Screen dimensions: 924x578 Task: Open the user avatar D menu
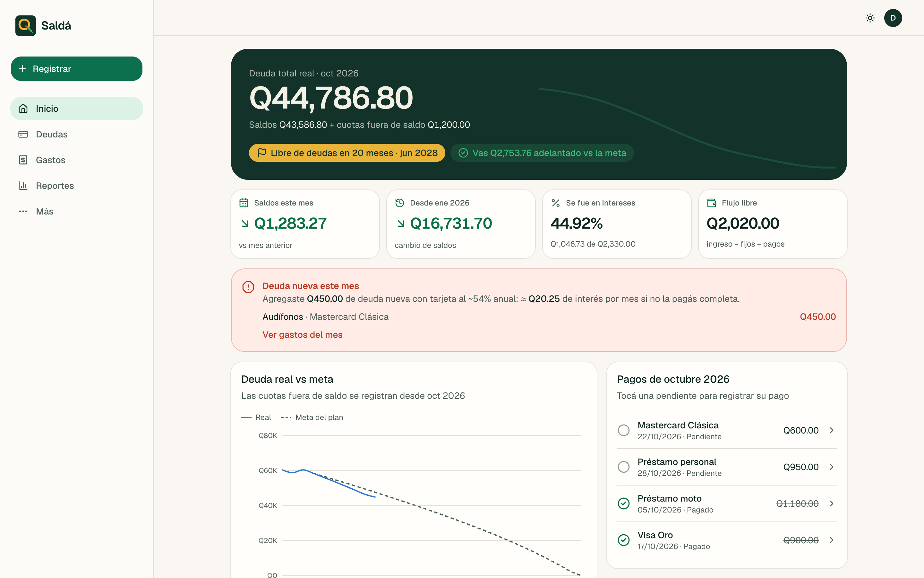[893, 18]
